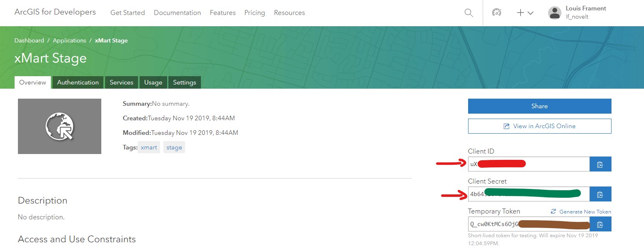Image resolution: width=644 pixels, height=251 pixels.
Task: Open the dashboard gauge icon
Action: pyautogui.click(x=496, y=12)
